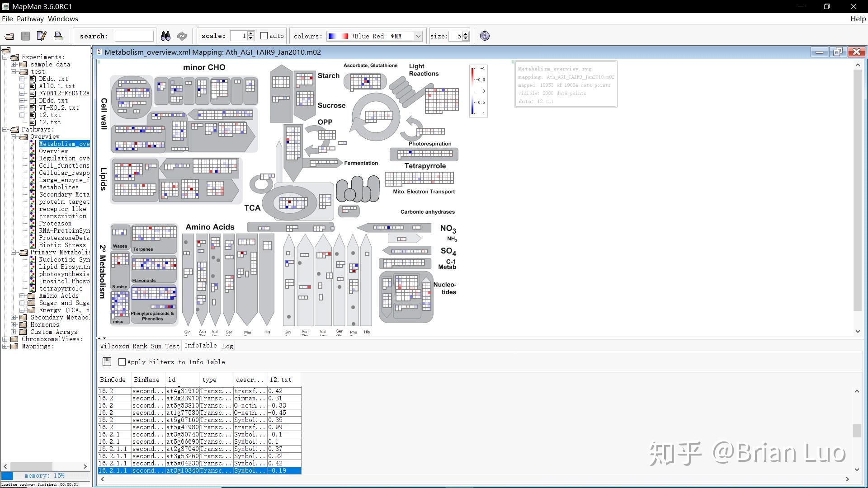Image resolution: width=868 pixels, height=488 pixels.
Task: Increase the size spinner value
Action: pyautogui.click(x=466, y=33)
